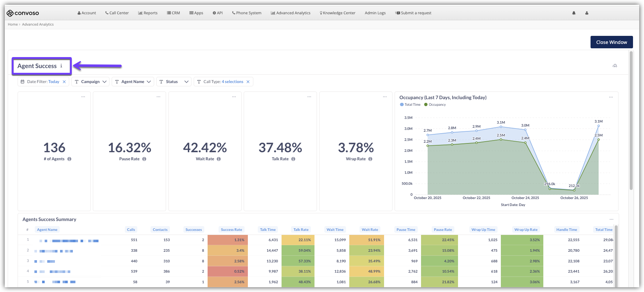Toggle the Total Time legend series
This screenshot has height=292, width=644.
click(x=410, y=105)
